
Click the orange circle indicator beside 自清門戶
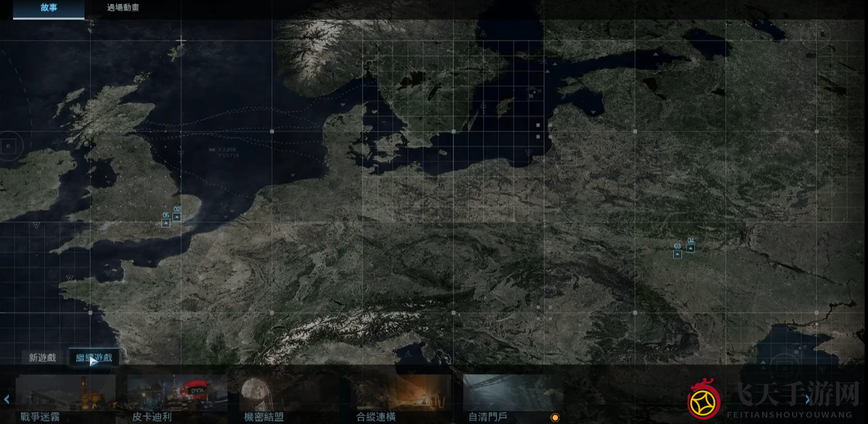point(555,417)
